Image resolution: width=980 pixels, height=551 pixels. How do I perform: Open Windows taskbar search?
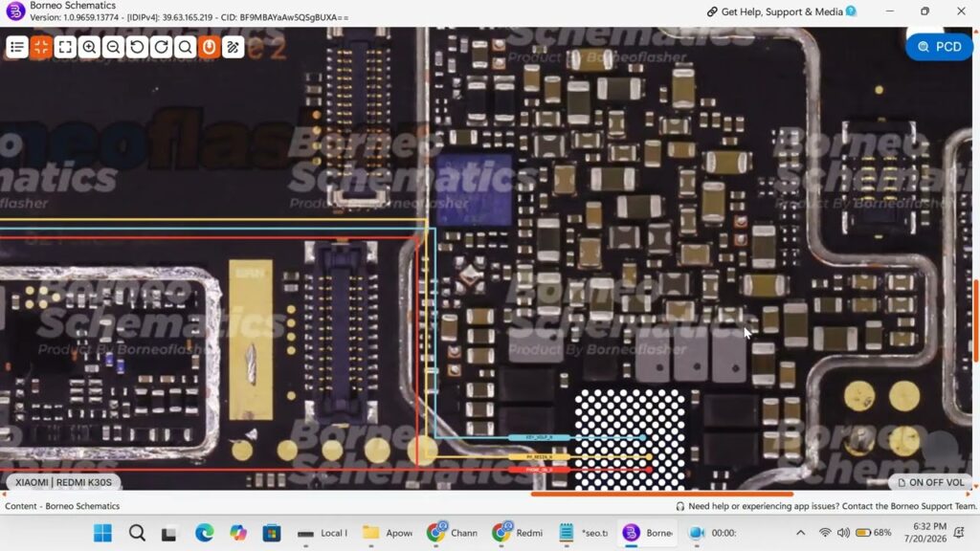(x=137, y=533)
